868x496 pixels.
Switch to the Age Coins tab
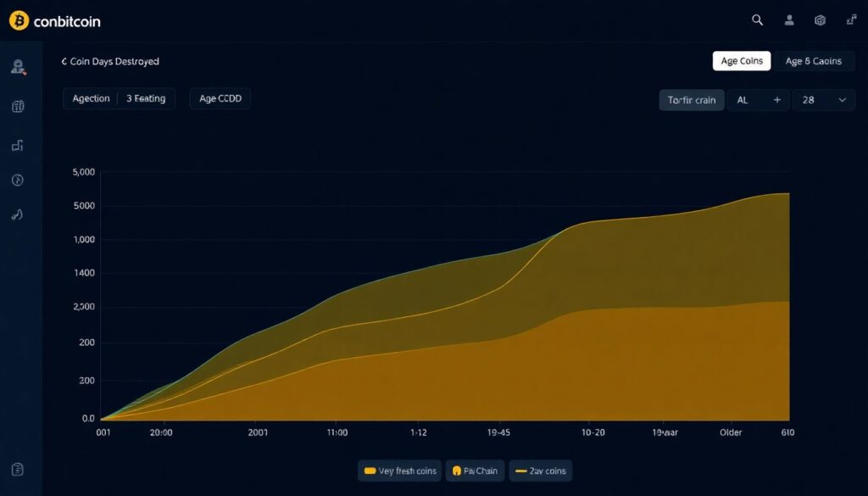741,60
